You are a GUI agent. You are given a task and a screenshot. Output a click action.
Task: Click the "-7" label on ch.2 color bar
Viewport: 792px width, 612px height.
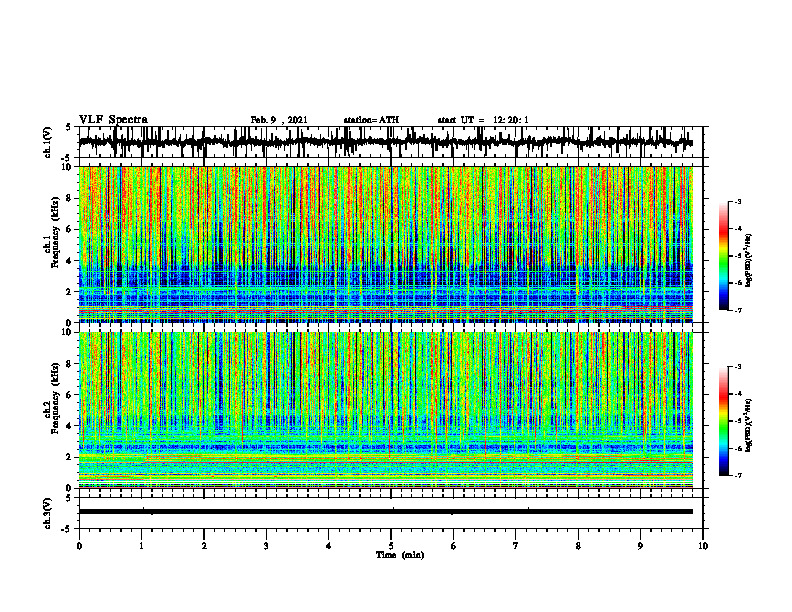pyautogui.click(x=738, y=475)
